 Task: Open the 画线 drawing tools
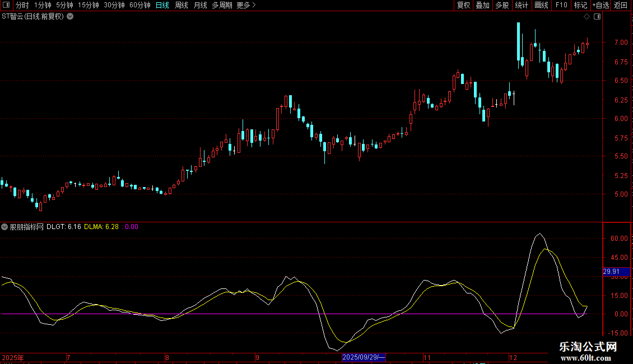[x=541, y=5]
